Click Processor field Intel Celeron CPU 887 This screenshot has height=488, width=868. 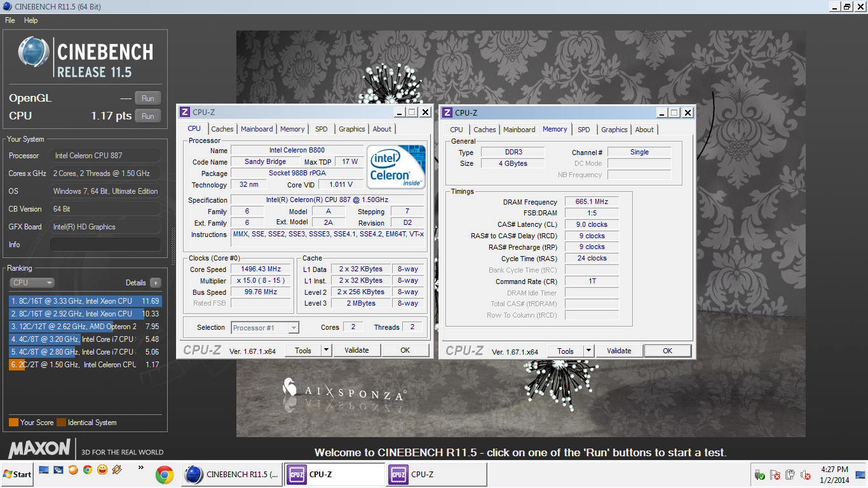105,156
